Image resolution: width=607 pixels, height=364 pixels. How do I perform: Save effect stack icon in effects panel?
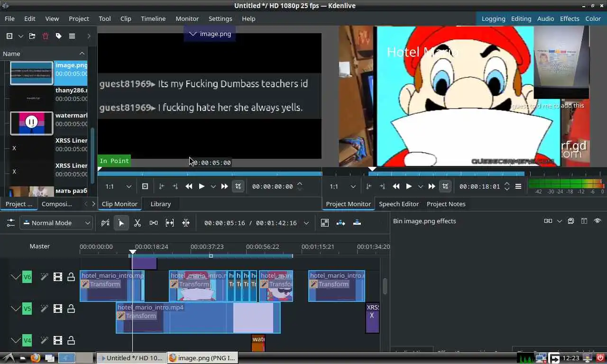point(571,221)
